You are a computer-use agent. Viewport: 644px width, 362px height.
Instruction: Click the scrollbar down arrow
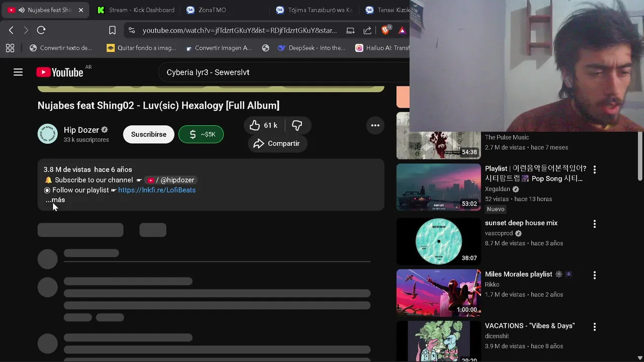coord(640,358)
